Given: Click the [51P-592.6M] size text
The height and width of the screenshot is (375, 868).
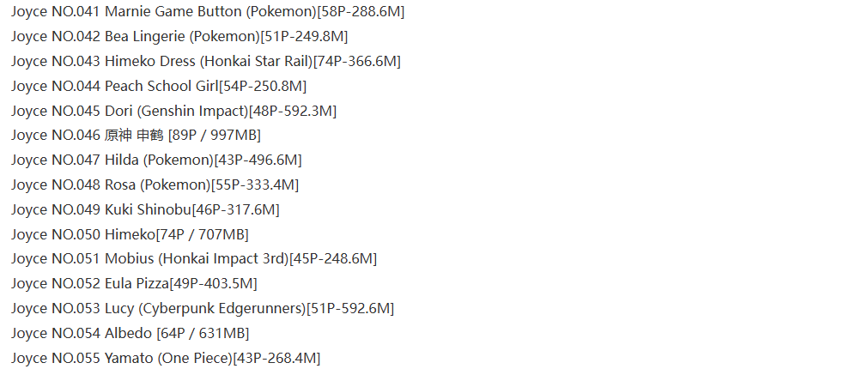Looking at the screenshot, I should coord(350,309).
